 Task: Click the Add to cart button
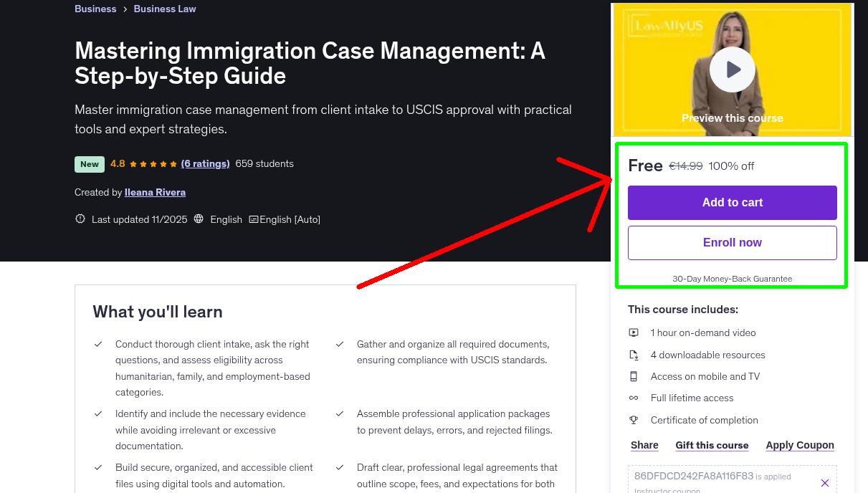click(732, 203)
